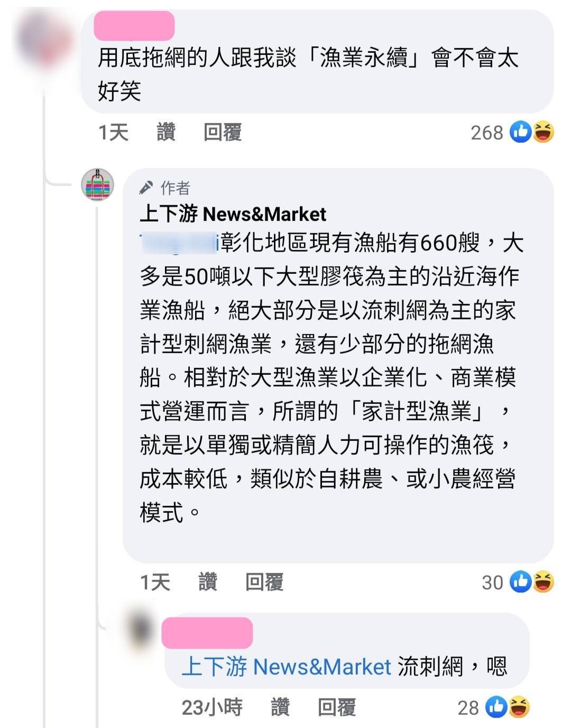Click the like icon beside 28 reactions
The width and height of the screenshot is (571, 728).
[x=496, y=707]
